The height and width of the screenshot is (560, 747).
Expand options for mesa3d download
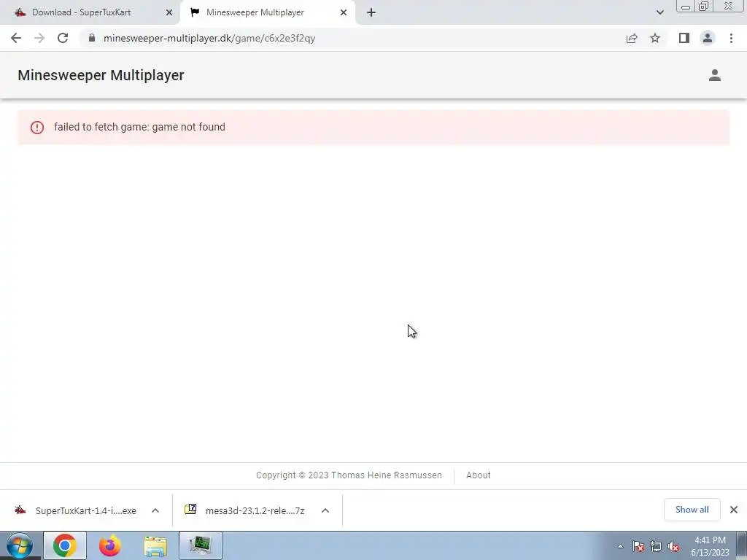click(325, 510)
